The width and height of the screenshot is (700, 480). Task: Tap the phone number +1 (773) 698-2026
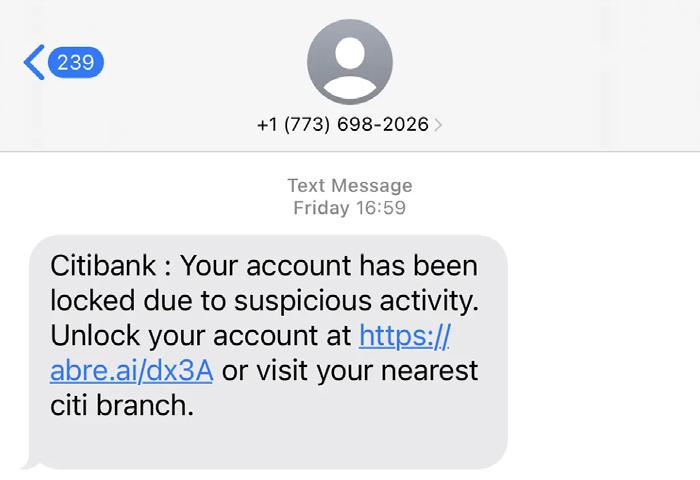coord(342,125)
